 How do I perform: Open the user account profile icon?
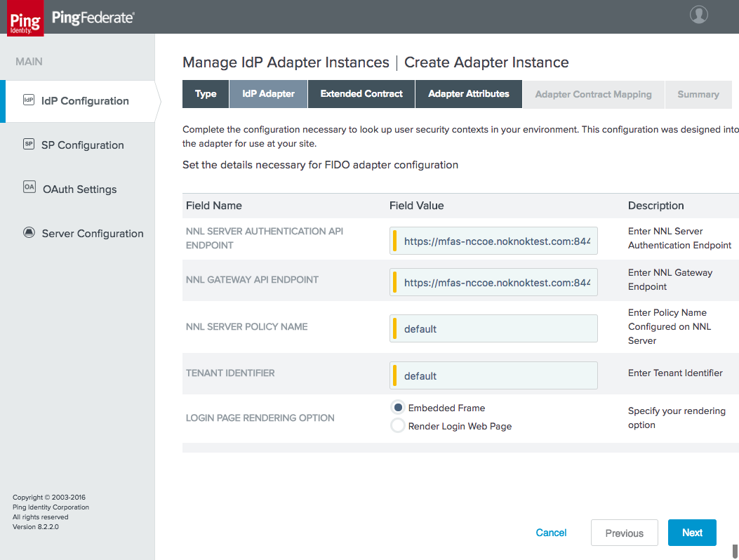(x=698, y=14)
